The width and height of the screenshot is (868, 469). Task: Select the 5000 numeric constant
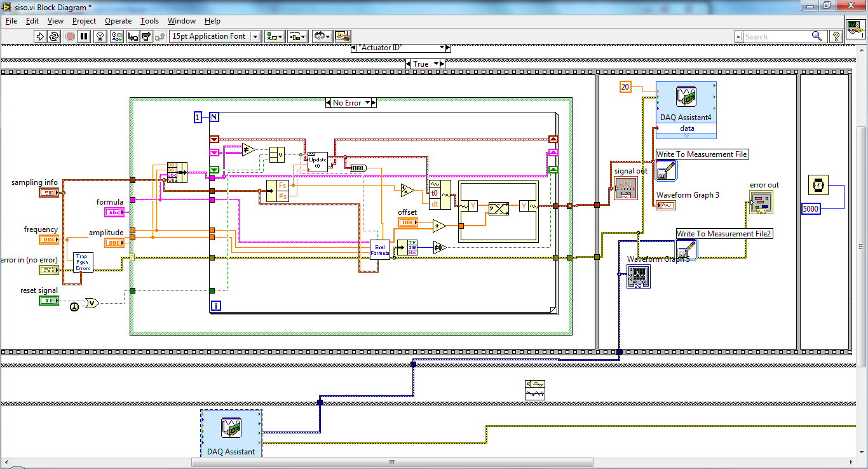point(811,208)
